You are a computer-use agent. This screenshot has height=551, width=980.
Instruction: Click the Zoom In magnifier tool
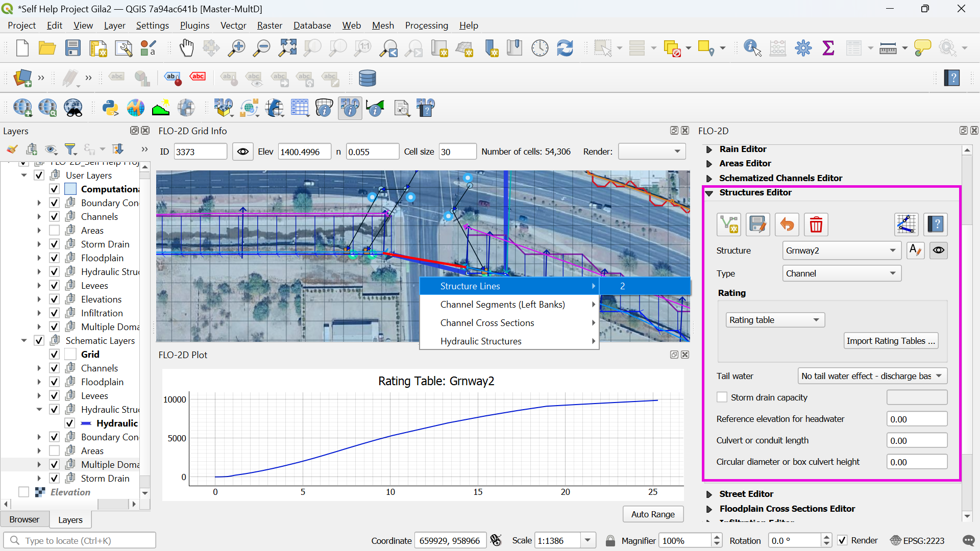[x=236, y=48]
